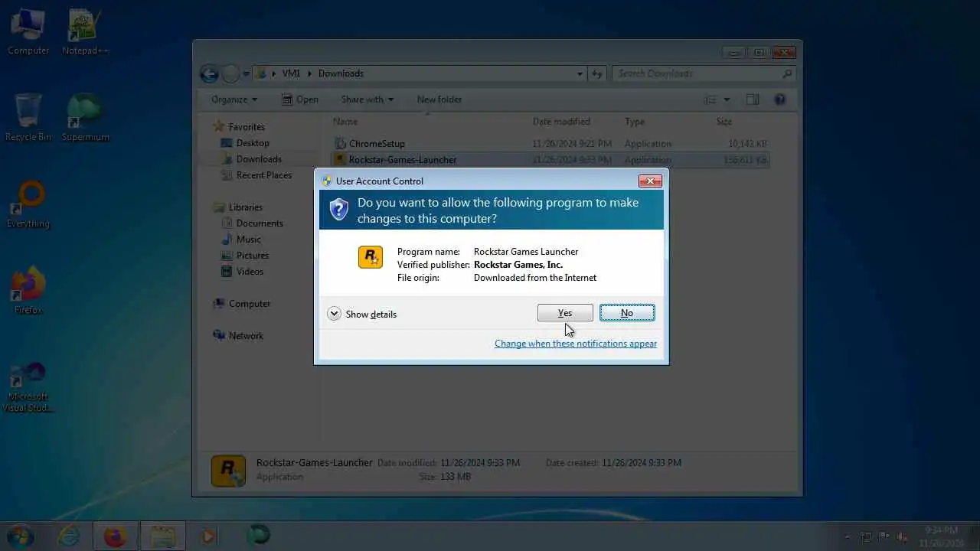This screenshot has width=980, height=551.
Task: Close the User Account Control dialog
Action: point(650,181)
